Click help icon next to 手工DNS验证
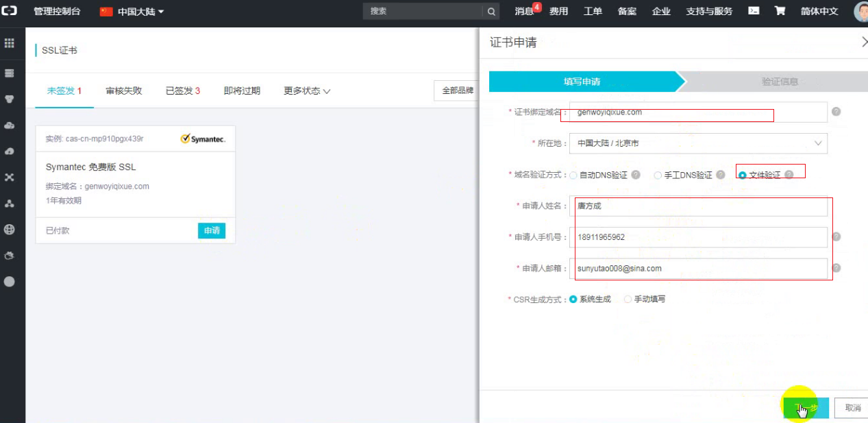This screenshot has width=868, height=423. 721,175
